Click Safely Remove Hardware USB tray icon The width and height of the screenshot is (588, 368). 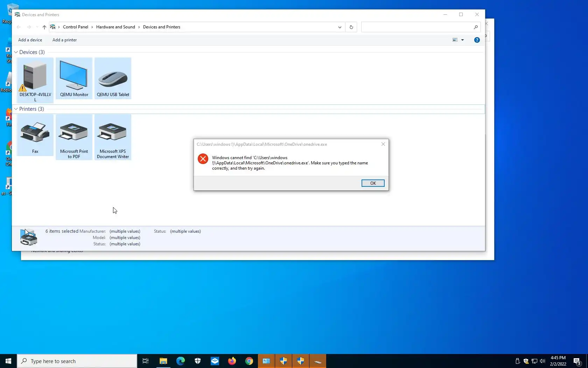tap(518, 361)
